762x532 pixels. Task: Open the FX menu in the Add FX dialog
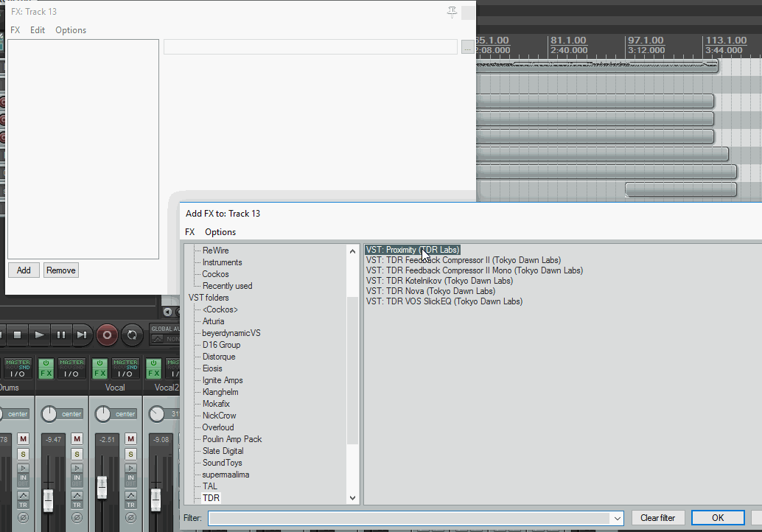(190, 232)
